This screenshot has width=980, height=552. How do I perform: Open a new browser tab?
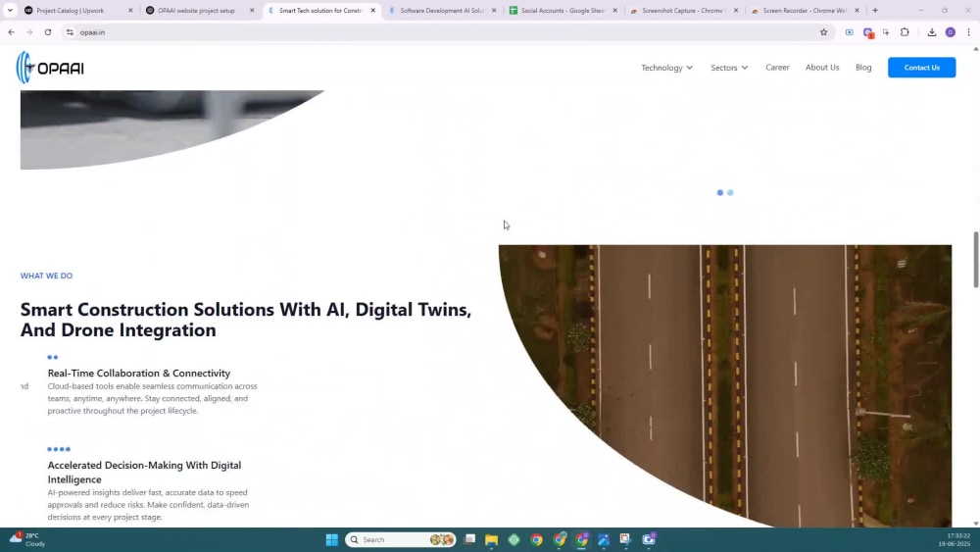(875, 10)
